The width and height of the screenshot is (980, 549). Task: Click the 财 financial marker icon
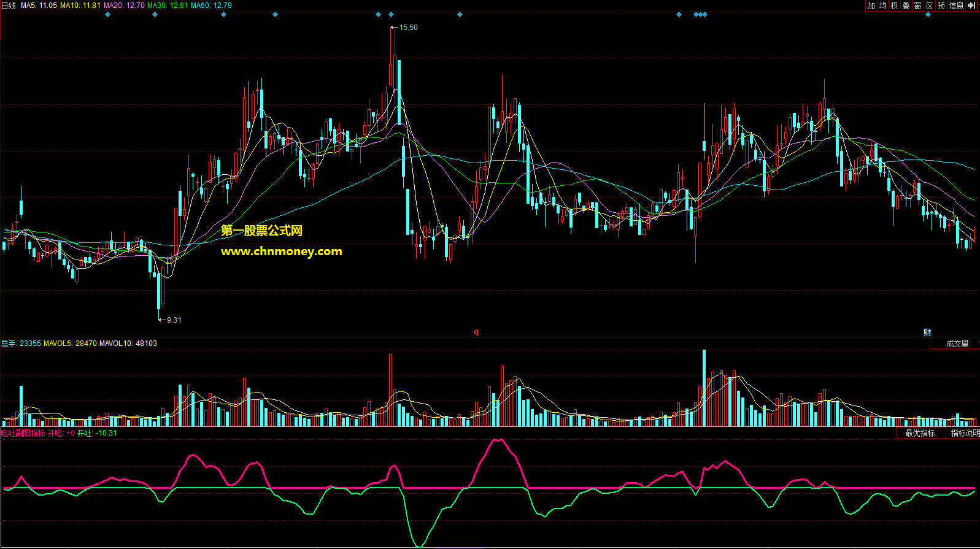click(x=927, y=332)
